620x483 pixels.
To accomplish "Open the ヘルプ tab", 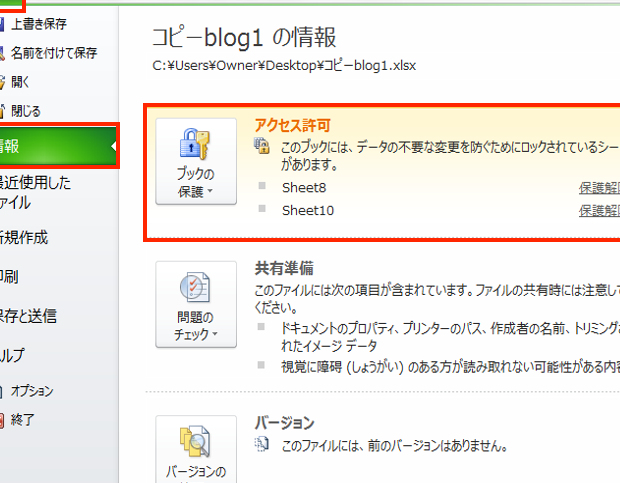I will pos(14,355).
